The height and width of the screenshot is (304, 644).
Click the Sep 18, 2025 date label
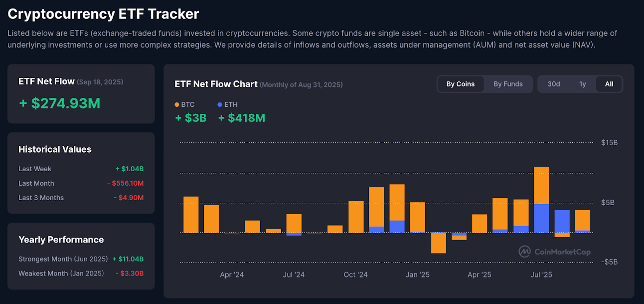100,82
